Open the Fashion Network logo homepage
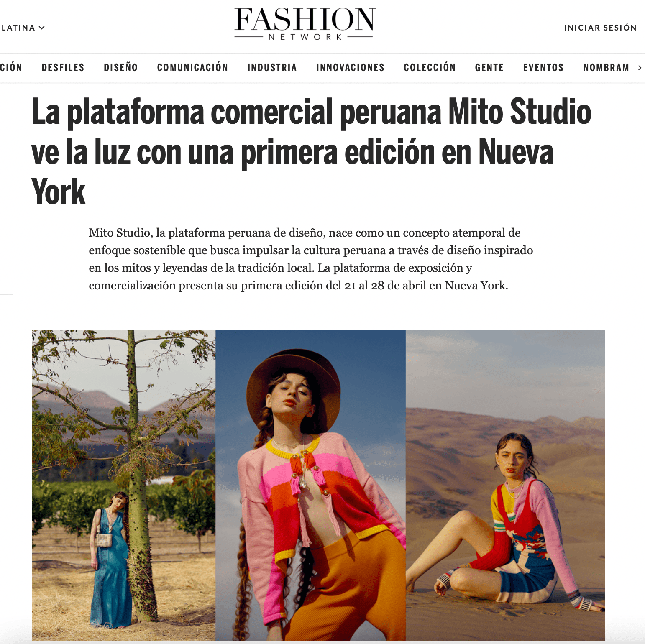Image resolution: width=645 pixels, height=644 pixels. pyautogui.click(x=304, y=24)
